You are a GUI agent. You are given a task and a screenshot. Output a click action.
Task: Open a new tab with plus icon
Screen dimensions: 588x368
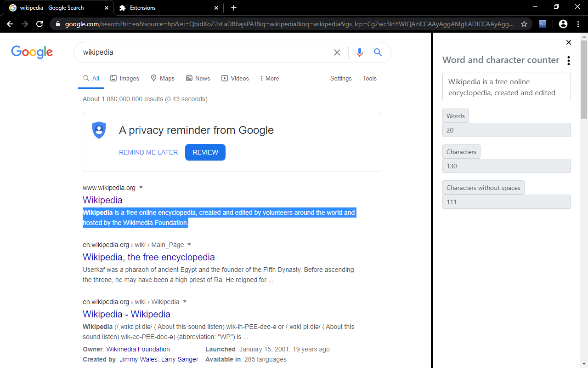(x=234, y=8)
